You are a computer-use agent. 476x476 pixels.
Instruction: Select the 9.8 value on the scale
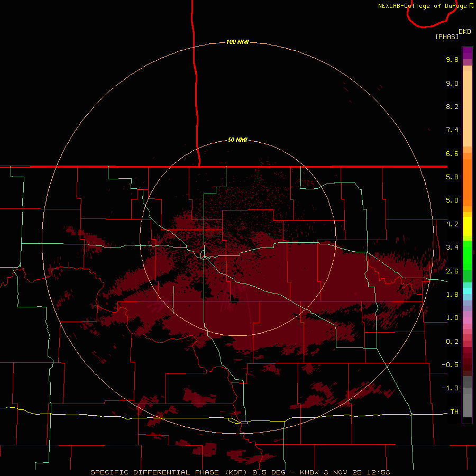452,59
